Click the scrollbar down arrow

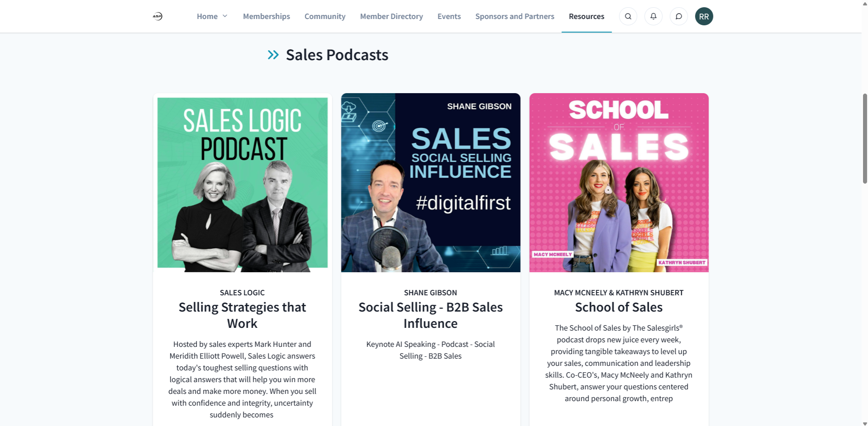coord(865,423)
